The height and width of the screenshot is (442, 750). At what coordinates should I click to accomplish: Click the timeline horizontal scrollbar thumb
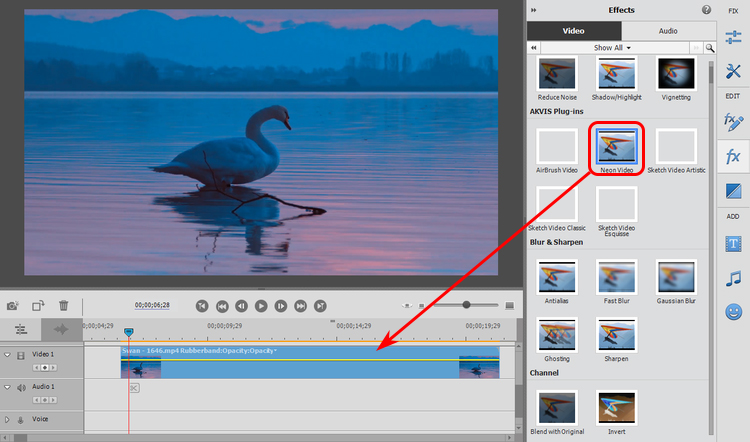[20, 438]
